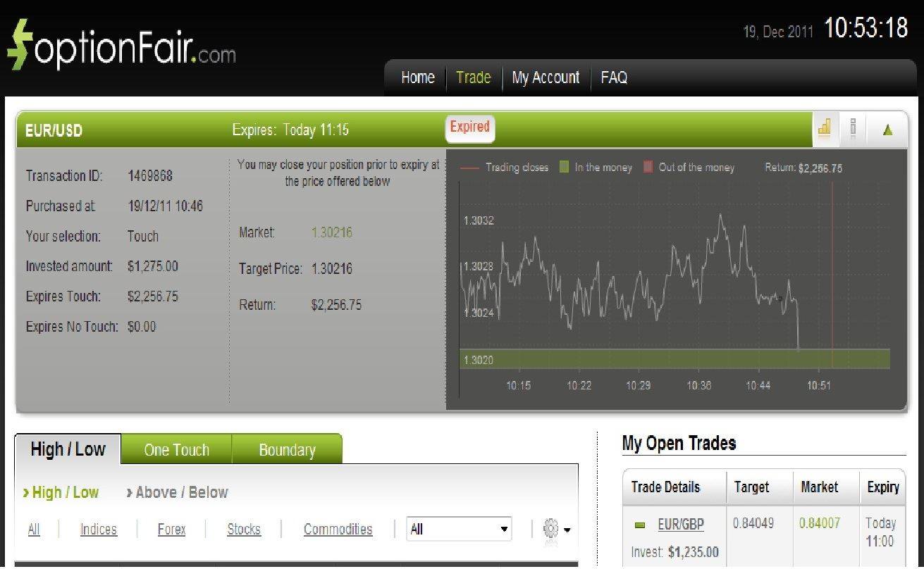Click the Expired status badge

[x=469, y=127]
